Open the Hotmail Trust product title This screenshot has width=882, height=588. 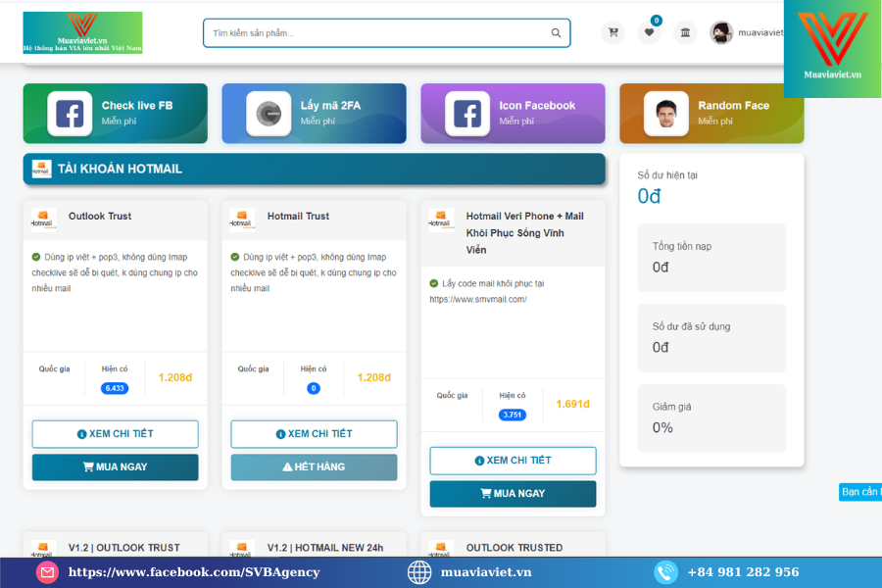(298, 216)
